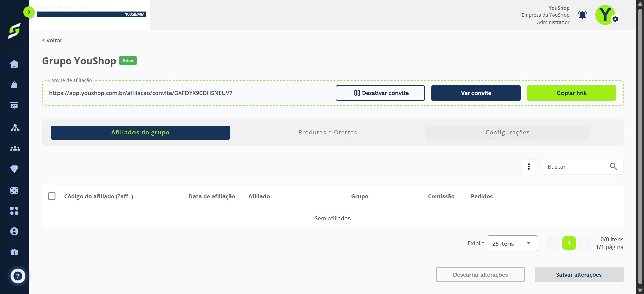The image size is (644, 294).
Task: Open the gift box icon in sidebar
Action: tap(14, 252)
